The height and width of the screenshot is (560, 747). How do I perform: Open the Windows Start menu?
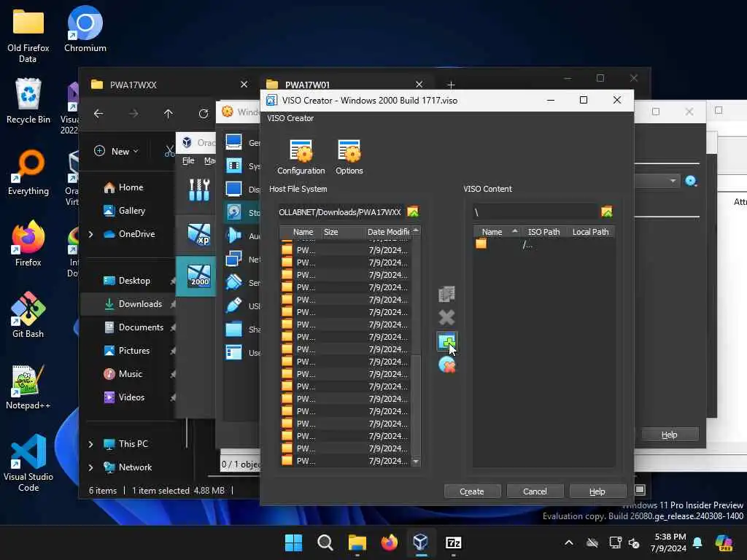tap(293, 542)
